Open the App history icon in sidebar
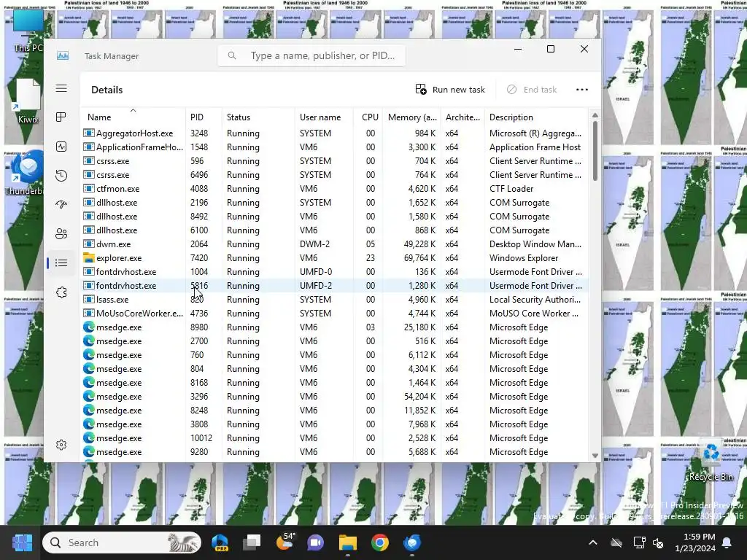 (x=61, y=176)
